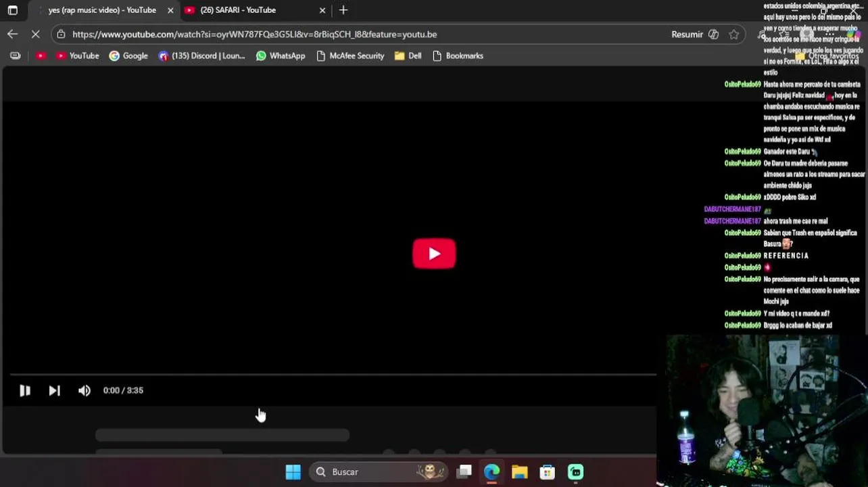Viewport: 868px width, 487px height.
Task: Open Task View on taskbar
Action: 464,471
